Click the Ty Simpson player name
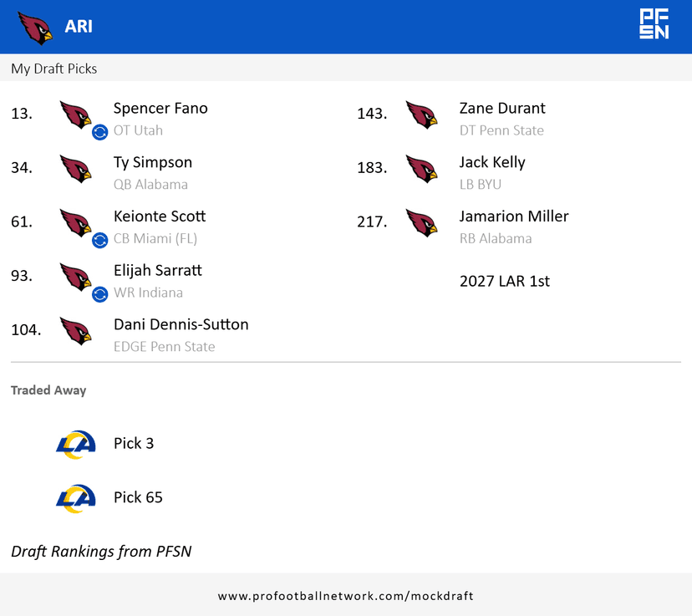Image resolution: width=692 pixels, height=616 pixels. pyautogui.click(x=153, y=162)
